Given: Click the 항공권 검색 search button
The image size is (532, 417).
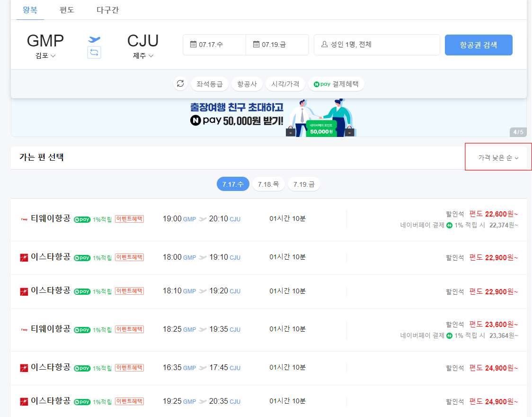Looking at the screenshot, I should 479,45.
